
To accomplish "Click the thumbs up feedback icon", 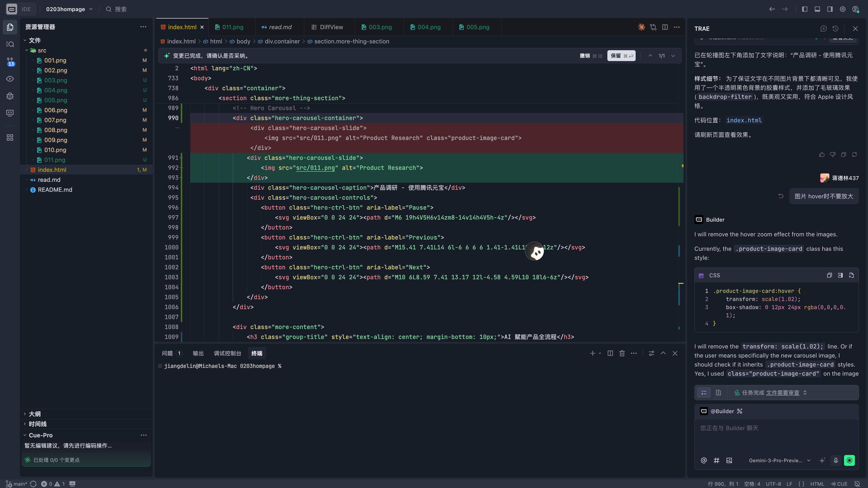I will point(822,154).
